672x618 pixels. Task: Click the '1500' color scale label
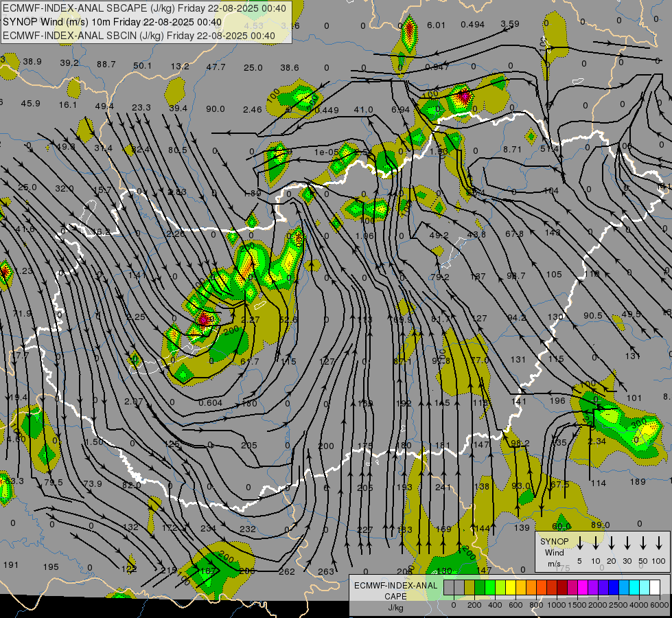577,605
